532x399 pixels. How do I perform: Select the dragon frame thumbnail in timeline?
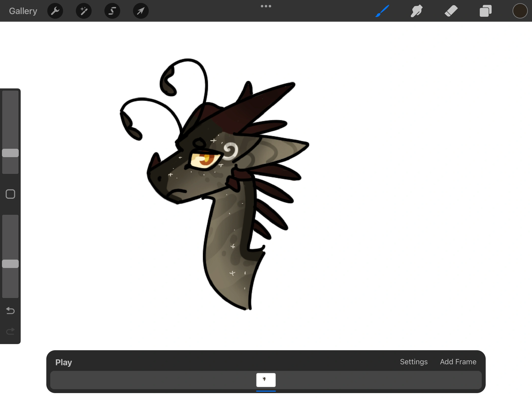pos(266,380)
